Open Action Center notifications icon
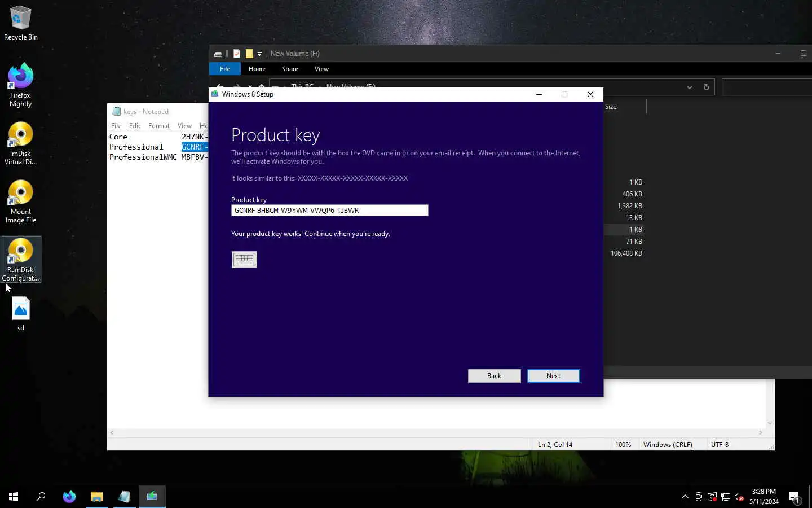Screen dimensions: 812x508 click(795, 497)
